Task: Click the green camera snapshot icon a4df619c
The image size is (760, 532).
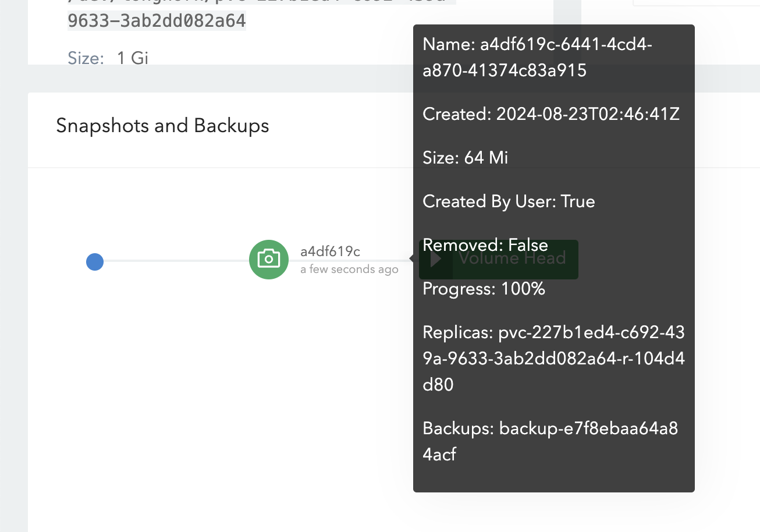Action: click(x=269, y=260)
